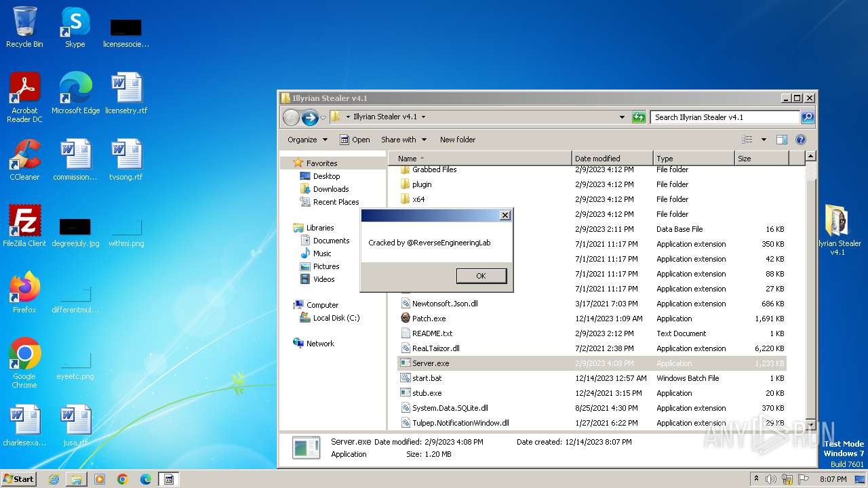Open Acrobat Reader DC desktop shortcut
Screen dimensions: 868x488
pyautogui.click(x=24, y=98)
